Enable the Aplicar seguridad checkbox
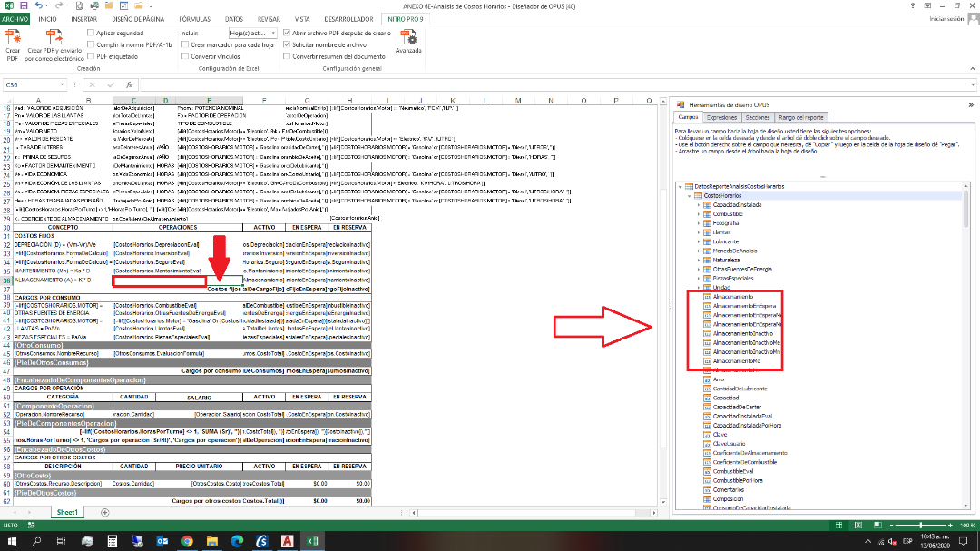Viewport: 980px width, 551px height. [x=91, y=33]
